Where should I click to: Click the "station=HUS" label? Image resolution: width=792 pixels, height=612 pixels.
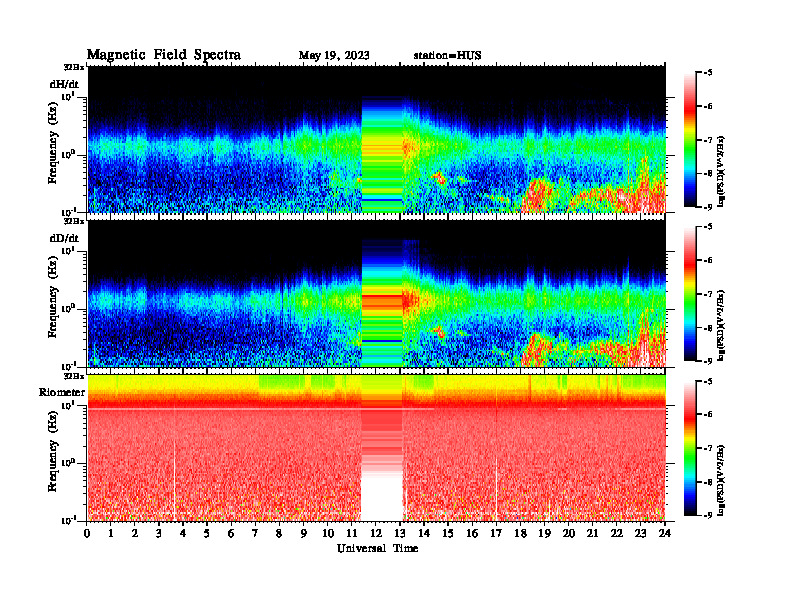[x=447, y=56]
